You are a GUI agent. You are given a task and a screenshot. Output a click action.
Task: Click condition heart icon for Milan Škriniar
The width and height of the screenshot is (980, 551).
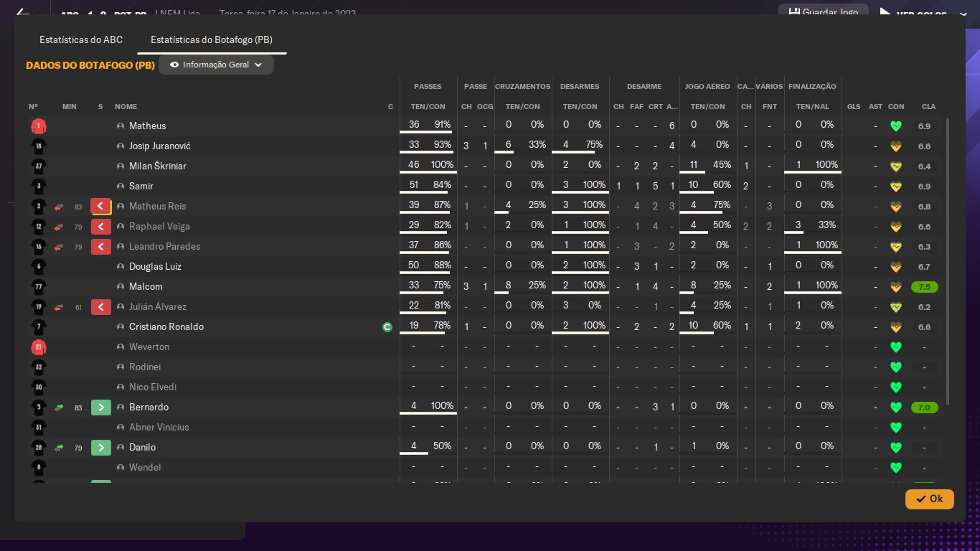click(895, 166)
